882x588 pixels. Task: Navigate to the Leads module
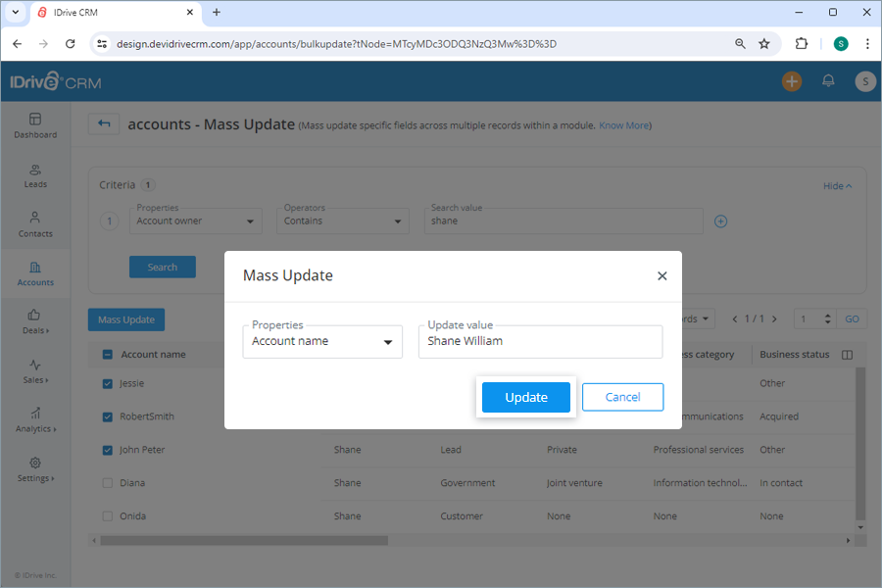pyautogui.click(x=35, y=176)
